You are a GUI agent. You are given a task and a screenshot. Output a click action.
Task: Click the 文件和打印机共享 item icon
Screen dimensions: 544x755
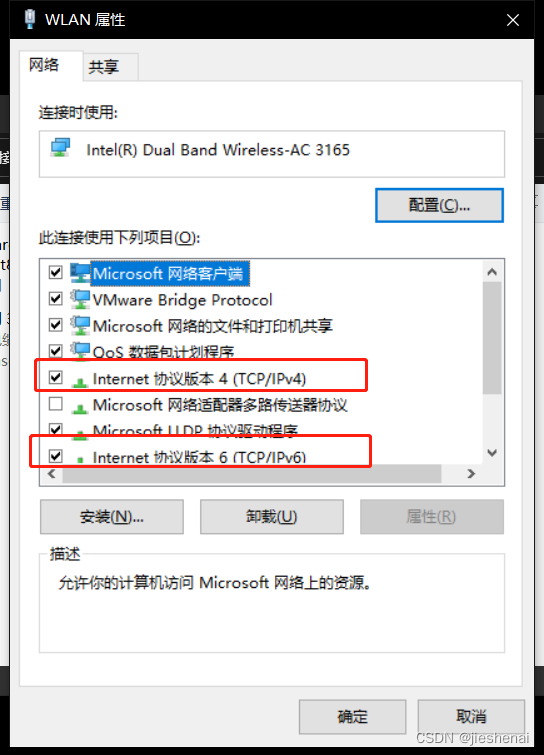point(80,325)
